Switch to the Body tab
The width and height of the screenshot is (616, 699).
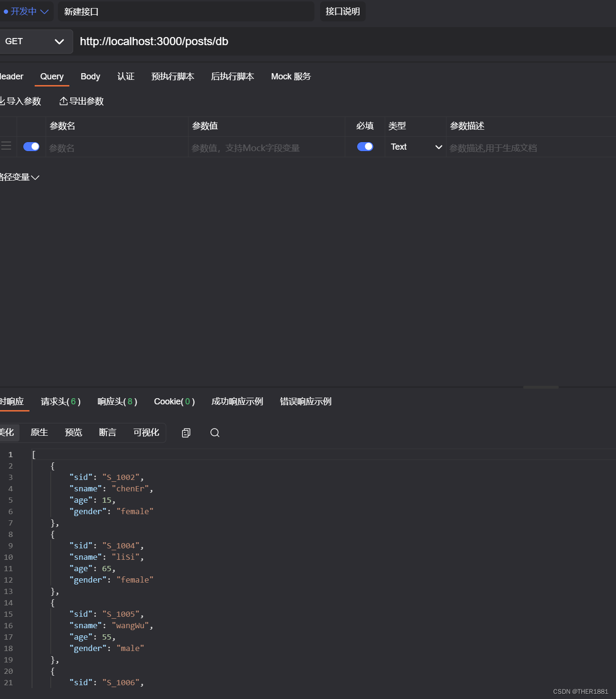90,77
